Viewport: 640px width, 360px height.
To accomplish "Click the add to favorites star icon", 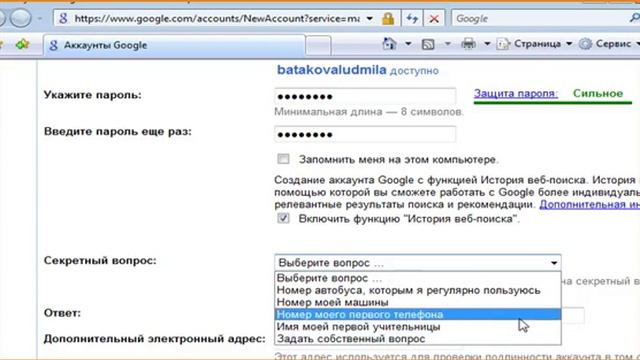I will pyautogui.click(x=23, y=44).
